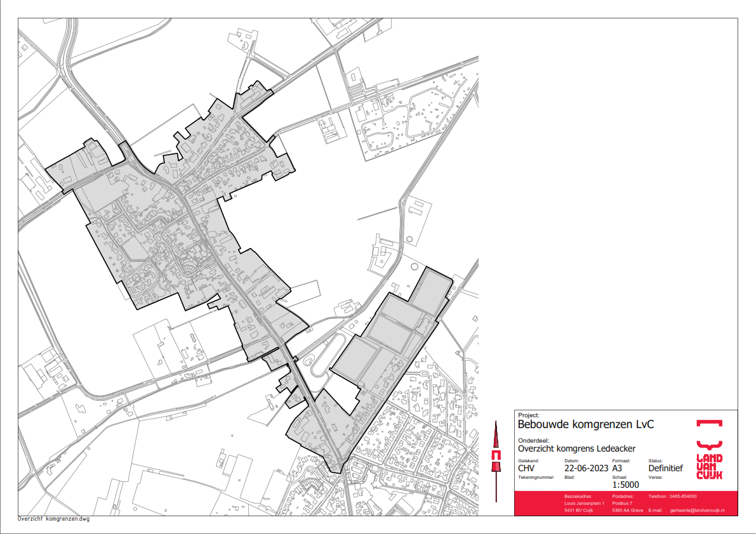Screen dimensions: 756x534
Task: Click the Land van Cuijk logo
Action: pyautogui.click(x=709, y=449)
